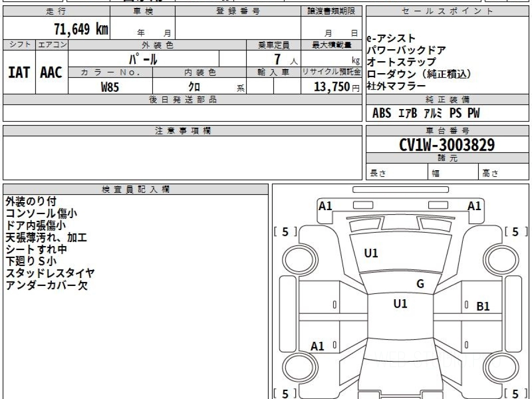532x399 pixels.
Task: Click the 走行 header cell
Action: pos(56,12)
